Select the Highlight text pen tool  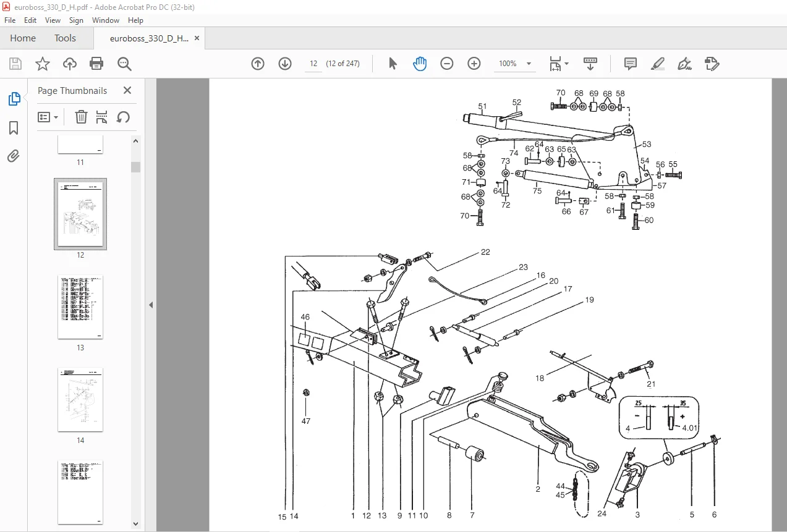coord(658,64)
